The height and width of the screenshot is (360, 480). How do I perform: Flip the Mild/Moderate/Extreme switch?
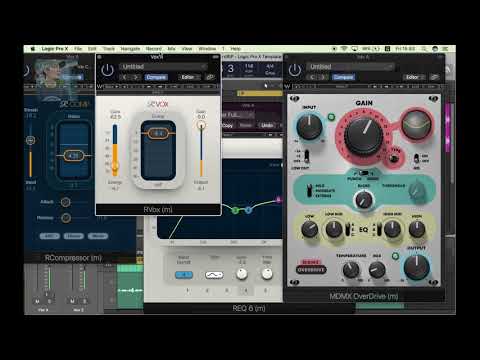pos(310,190)
